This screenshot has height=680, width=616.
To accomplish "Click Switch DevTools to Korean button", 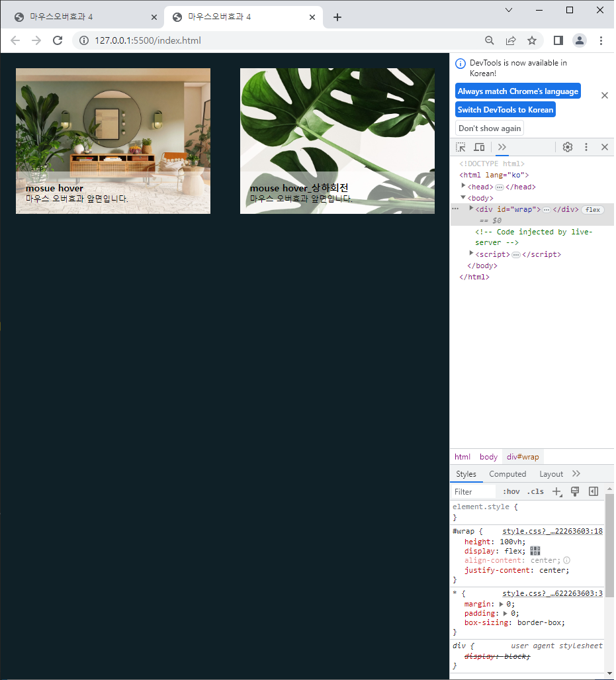I will click(506, 110).
